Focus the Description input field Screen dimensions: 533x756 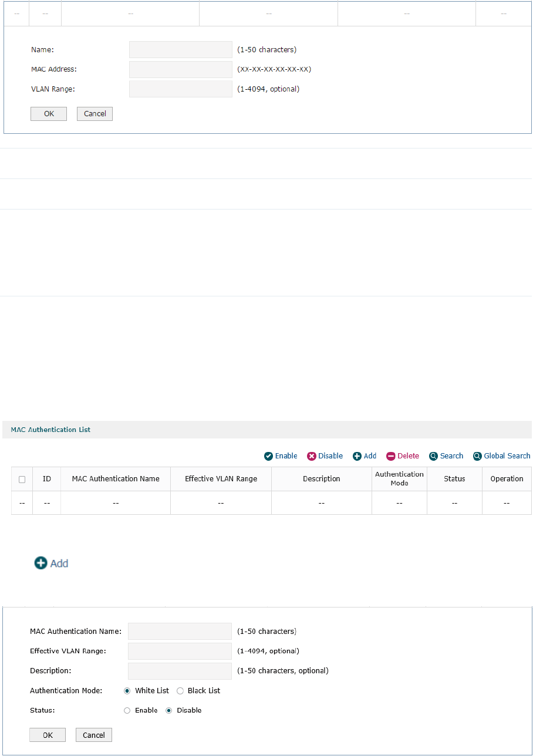coord(180,671)
